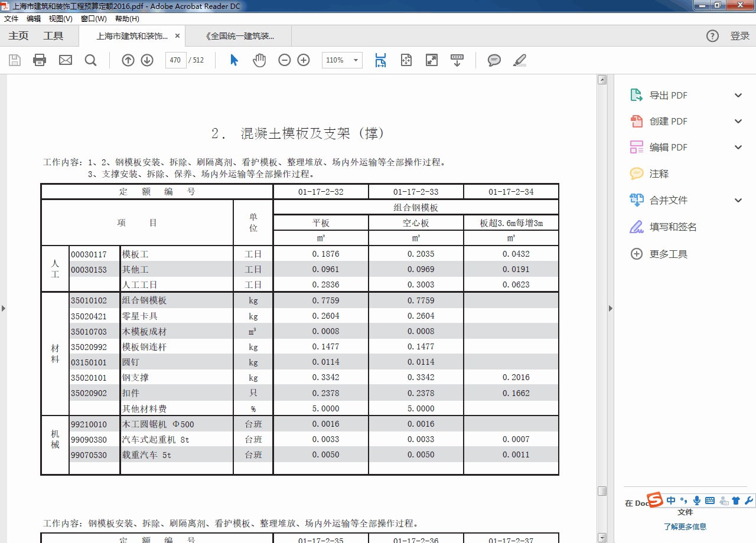The width and height of the screenshot is (756, 543).
Task: Click the 板超3.6m每增3m column header
Action: point(511,223)
